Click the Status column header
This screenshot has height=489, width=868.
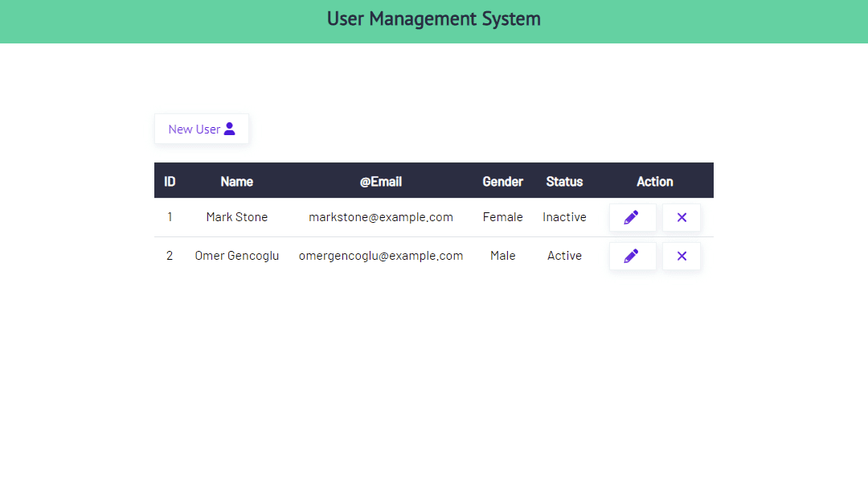click(x=565, y=182)
